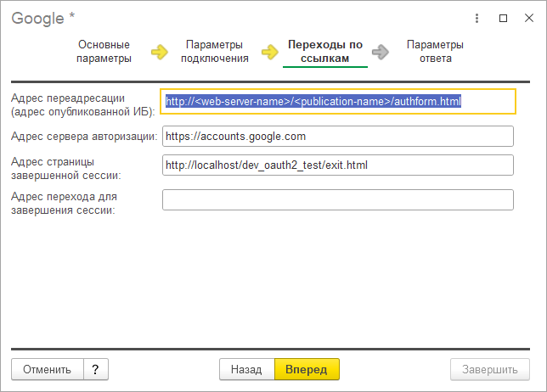547x392 pixels.
Task: Jump to the Параметры ответа step
Action: tap(435, 52)
